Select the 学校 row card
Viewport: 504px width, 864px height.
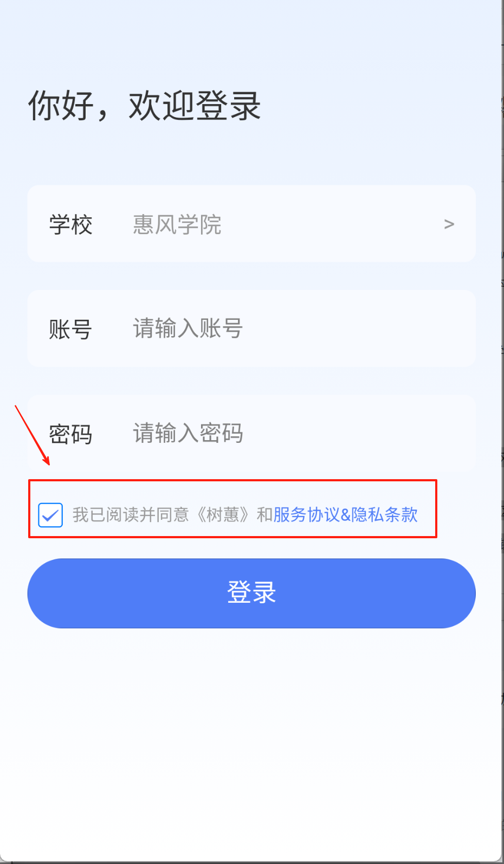pos(251,223)
